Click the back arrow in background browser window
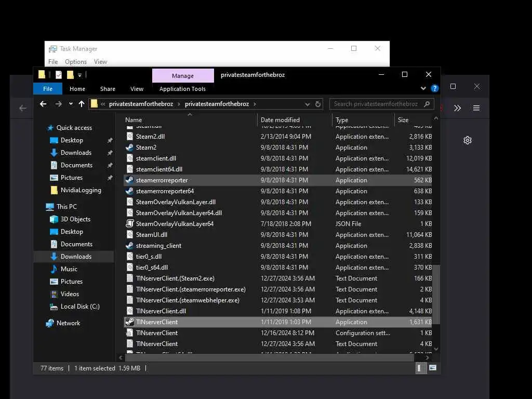532x399 pixels. (23, 108)
